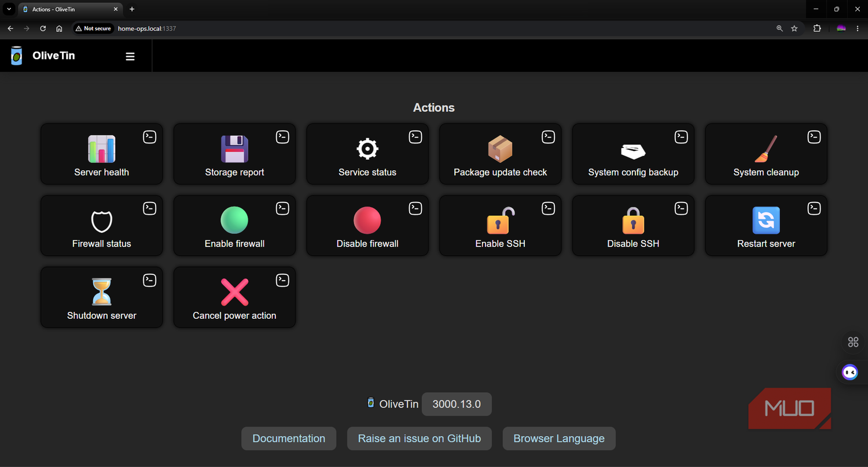Click the Not secure site info chip
868x467 pixels.
93,28
